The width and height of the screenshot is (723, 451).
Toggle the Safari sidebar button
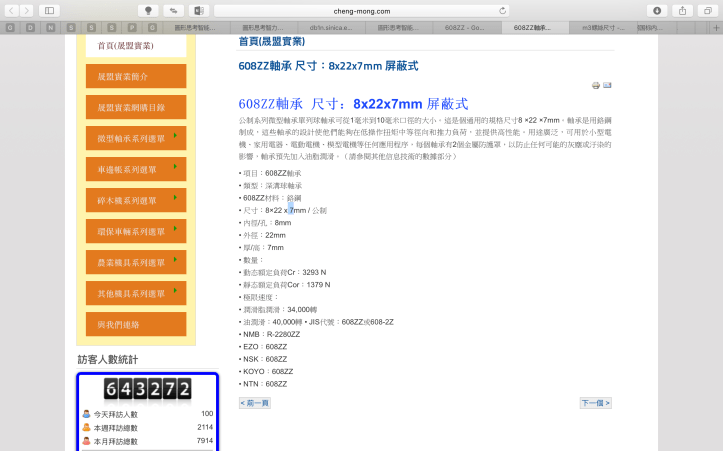48,10
